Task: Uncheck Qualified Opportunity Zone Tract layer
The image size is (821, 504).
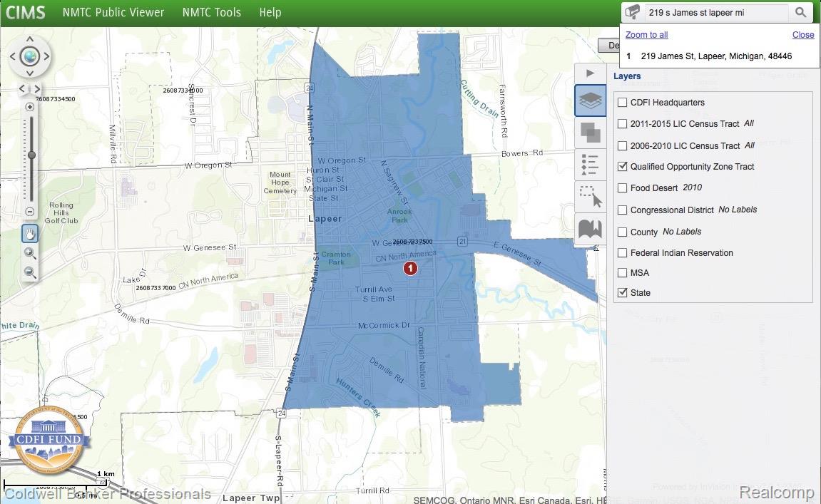Action: (x=623, y=167)
